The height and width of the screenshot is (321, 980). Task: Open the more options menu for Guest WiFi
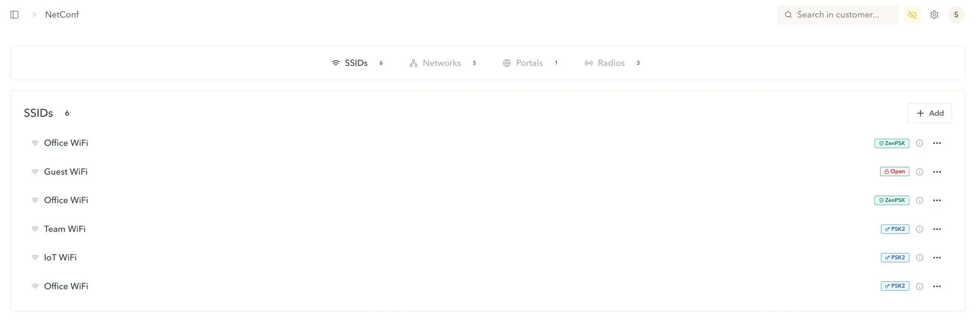point(937,172)
